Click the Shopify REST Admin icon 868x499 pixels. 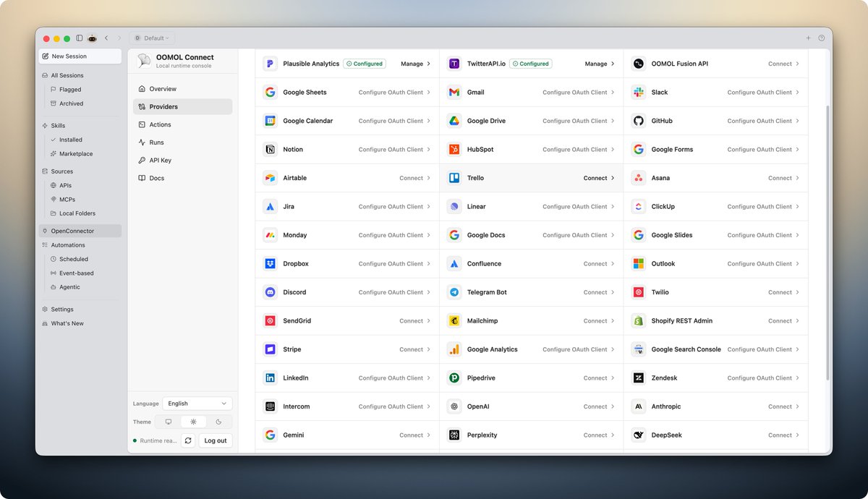(x=638, y=321)
